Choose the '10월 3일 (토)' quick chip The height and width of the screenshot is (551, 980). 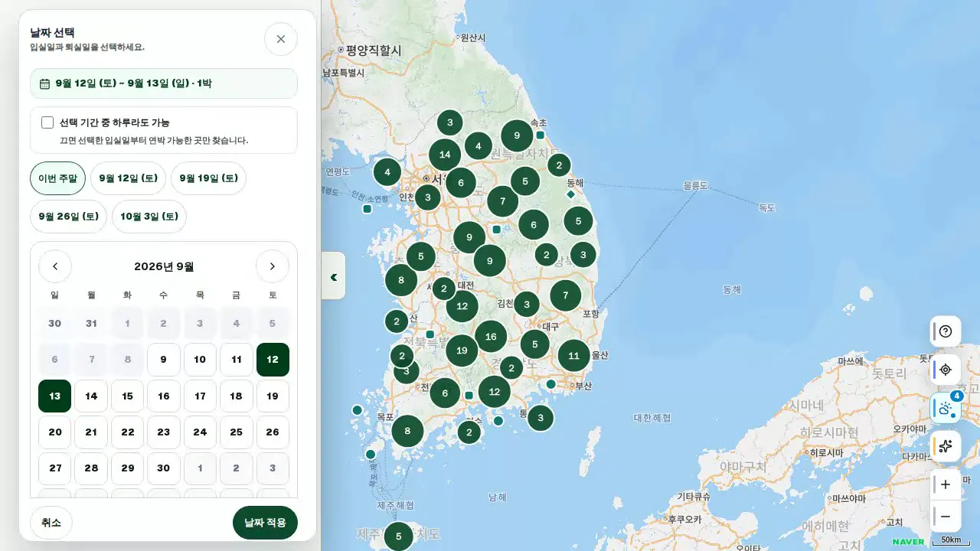coord(149,217)
